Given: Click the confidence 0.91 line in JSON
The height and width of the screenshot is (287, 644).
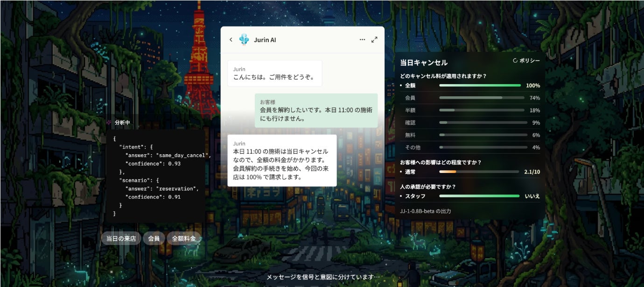Looking at the screenshot, I should pyautogui.click(x=153, y=197).
